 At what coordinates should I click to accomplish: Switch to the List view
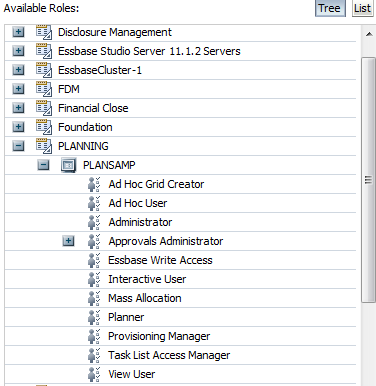pyautogui.click(x=362, y=8)
